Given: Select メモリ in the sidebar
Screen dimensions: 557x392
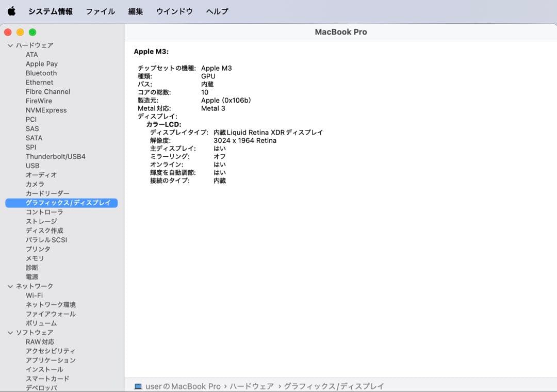Looking at the screenshot, I should [x=35, y=258].
